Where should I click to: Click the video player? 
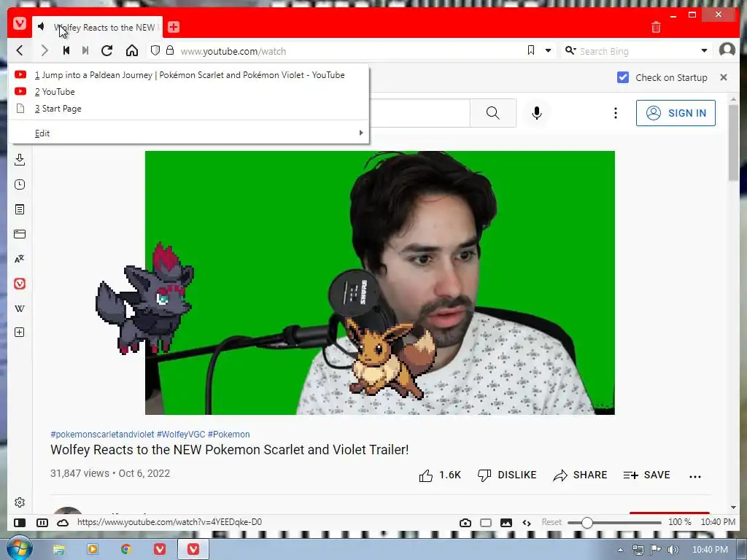tap(379, 283)
